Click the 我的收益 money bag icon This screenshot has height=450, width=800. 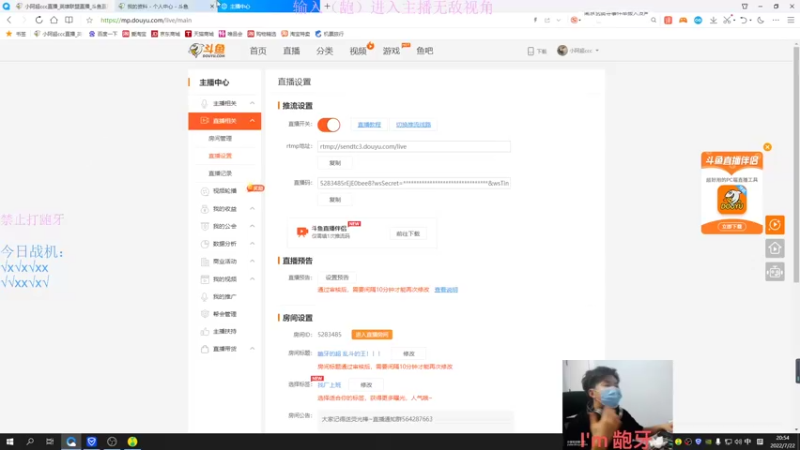point(205,209)
